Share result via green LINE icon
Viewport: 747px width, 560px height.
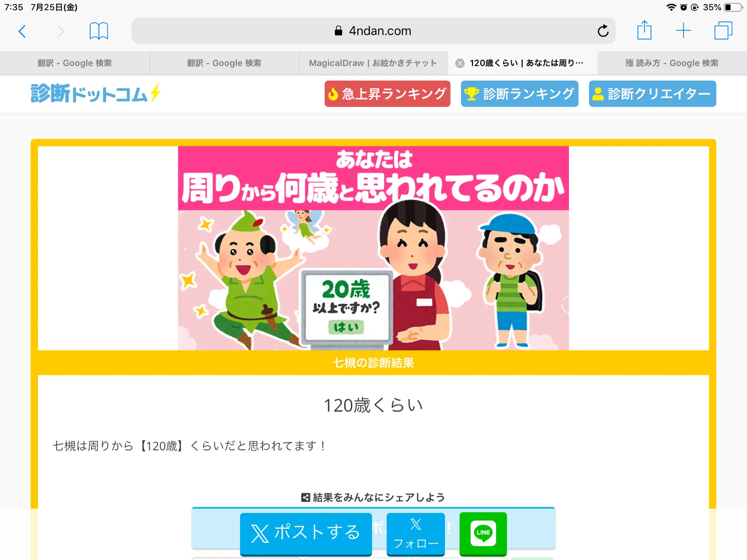[x=483, y=533]
